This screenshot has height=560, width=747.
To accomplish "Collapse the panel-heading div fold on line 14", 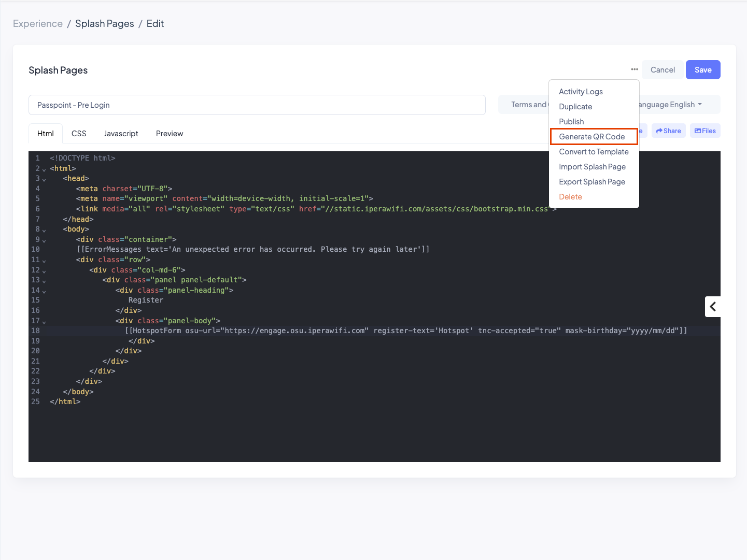I will [x=44, y=291].
